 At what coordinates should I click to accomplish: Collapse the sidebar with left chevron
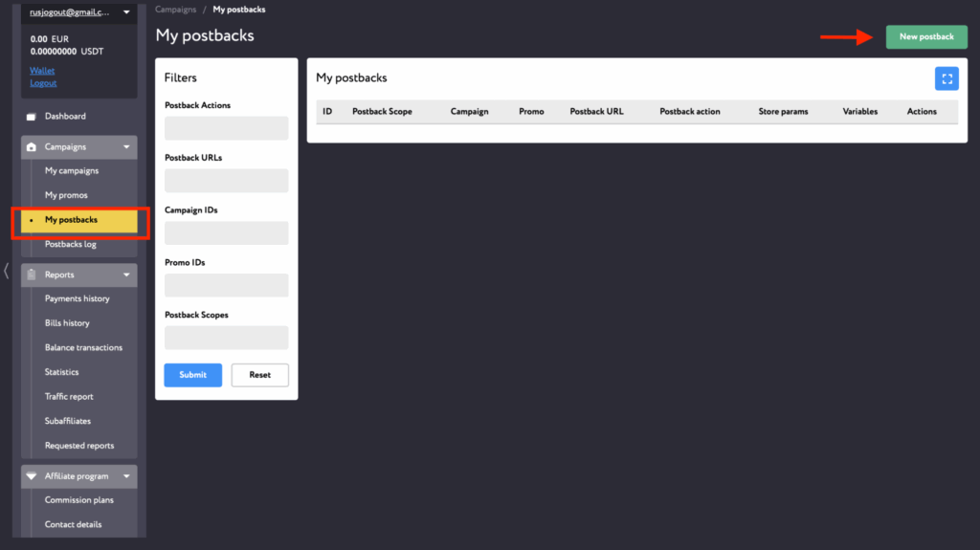[6, 271]
